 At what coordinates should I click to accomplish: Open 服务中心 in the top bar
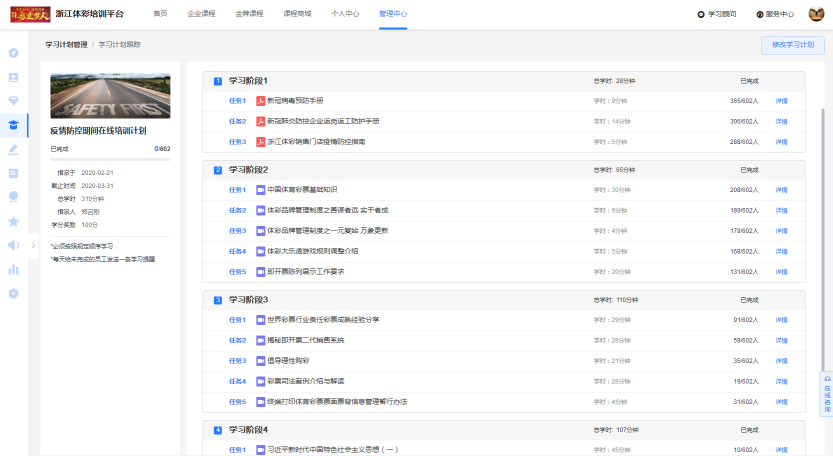(x=775, y=14)
